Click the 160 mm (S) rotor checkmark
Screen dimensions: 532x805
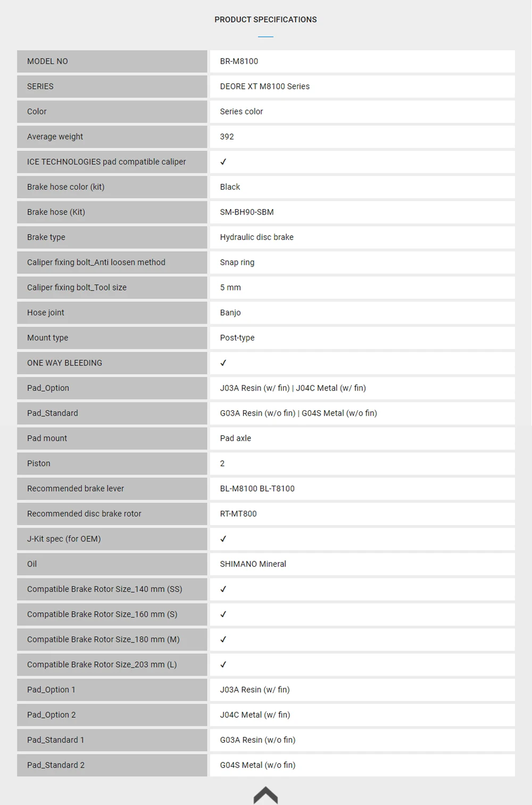click(x=223, y=614)
